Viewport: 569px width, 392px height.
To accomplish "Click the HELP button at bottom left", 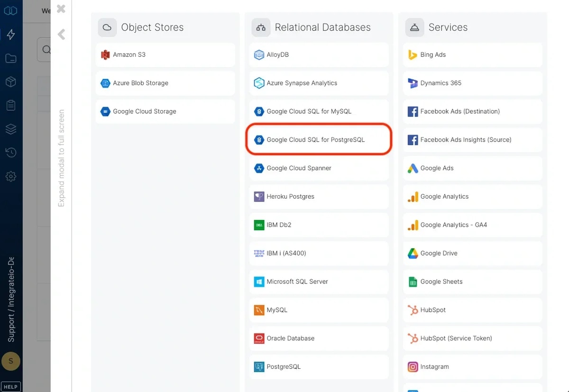I will (x=10, y=386).
